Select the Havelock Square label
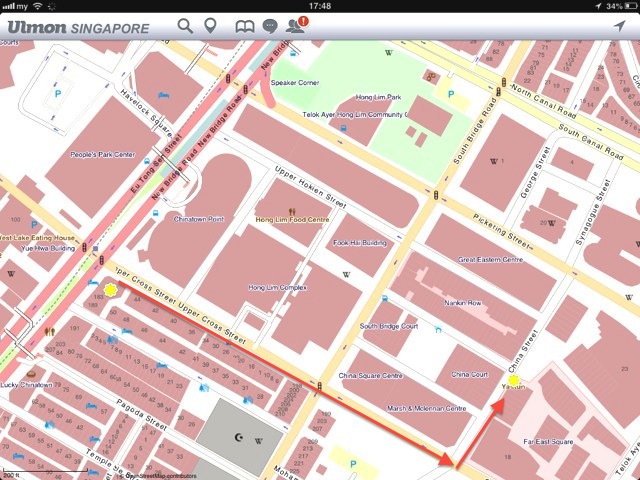 click(146, 113)
